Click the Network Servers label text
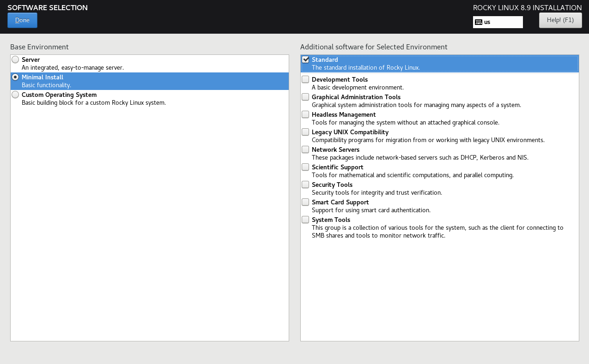 coord(335,149)
